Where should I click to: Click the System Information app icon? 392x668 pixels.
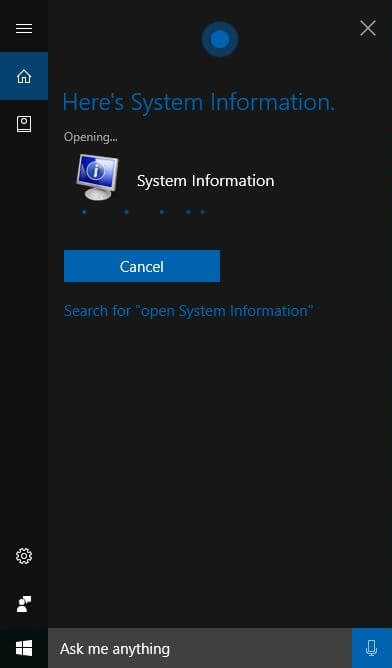click(x=98, y=177)
